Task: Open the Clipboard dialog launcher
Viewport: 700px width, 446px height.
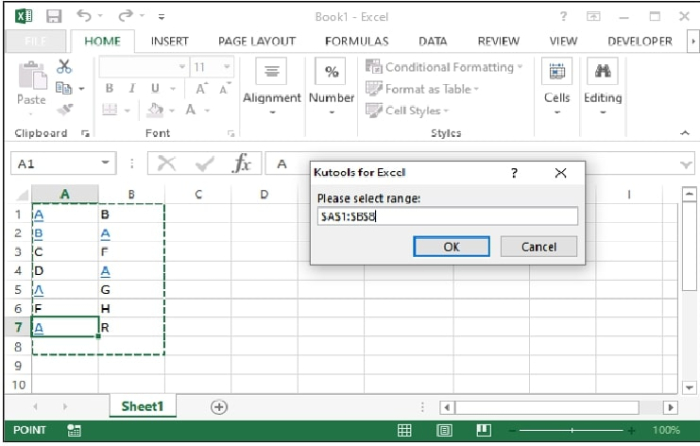Action: (85, 133)
